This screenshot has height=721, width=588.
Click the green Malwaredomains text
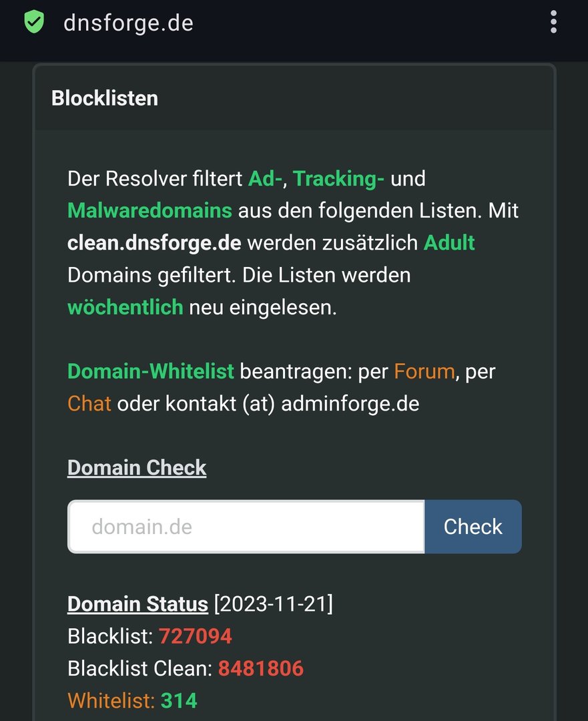[150, 210]
